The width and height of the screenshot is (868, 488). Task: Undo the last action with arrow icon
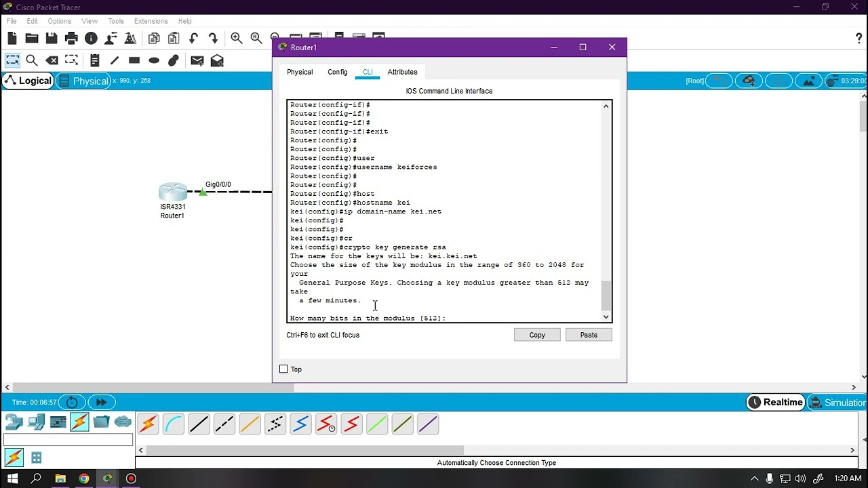click(193, 39)
